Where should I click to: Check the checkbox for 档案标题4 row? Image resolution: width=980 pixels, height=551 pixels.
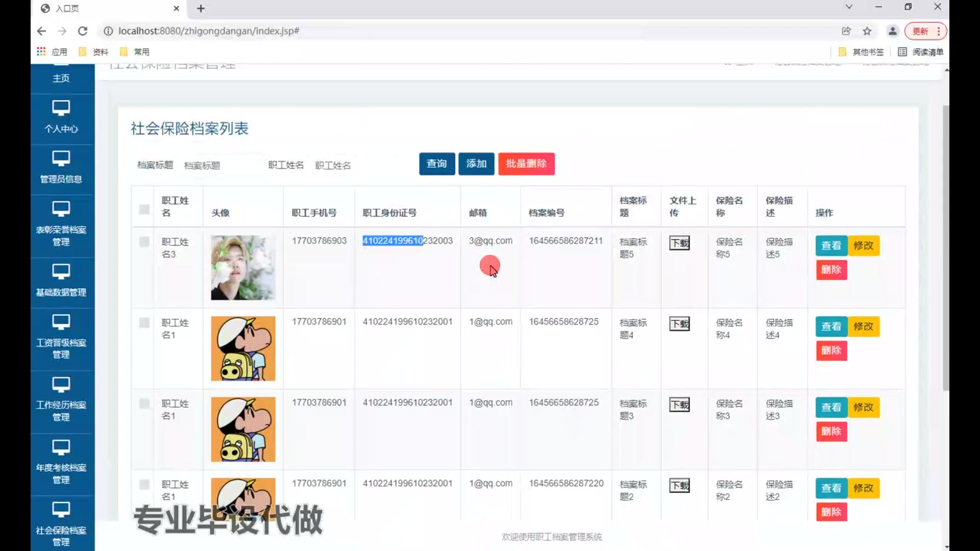pyautogui.click(x=144, y=323)
